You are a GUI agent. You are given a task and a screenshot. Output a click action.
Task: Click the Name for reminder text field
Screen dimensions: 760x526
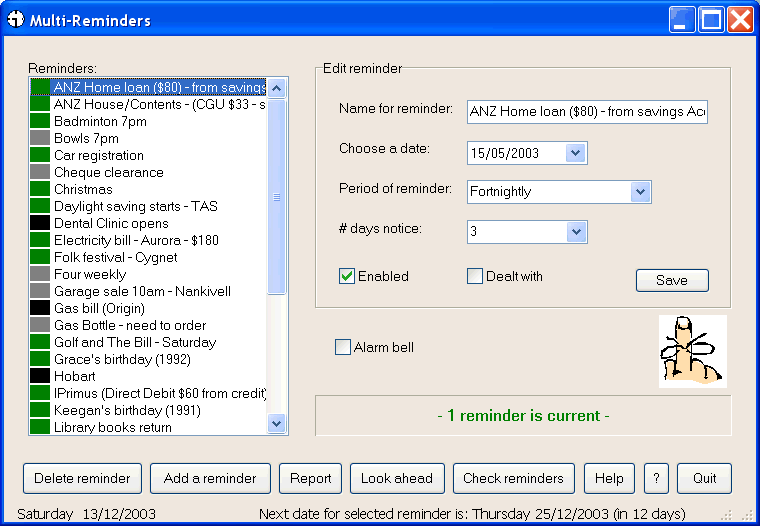tap(587, 112)
